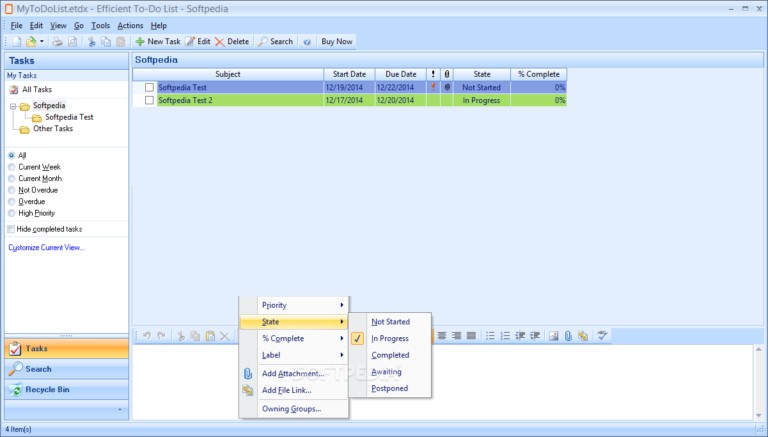The width and height of the screenshot is (768, 437).
Task: Click the State column header
Action: [482, 74]
